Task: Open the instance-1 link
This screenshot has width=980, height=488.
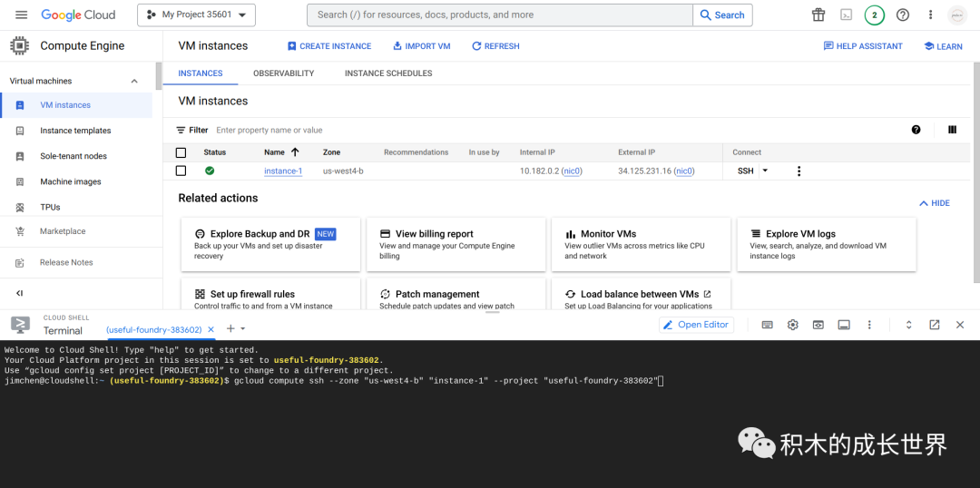Action: pyautogui.click(x=283, y=171)
